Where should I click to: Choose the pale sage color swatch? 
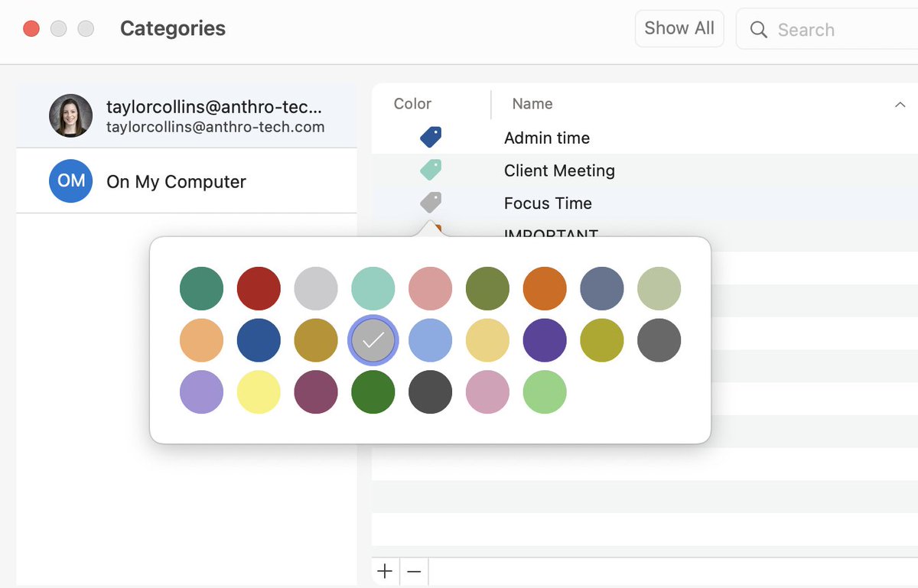pos(659,288)
